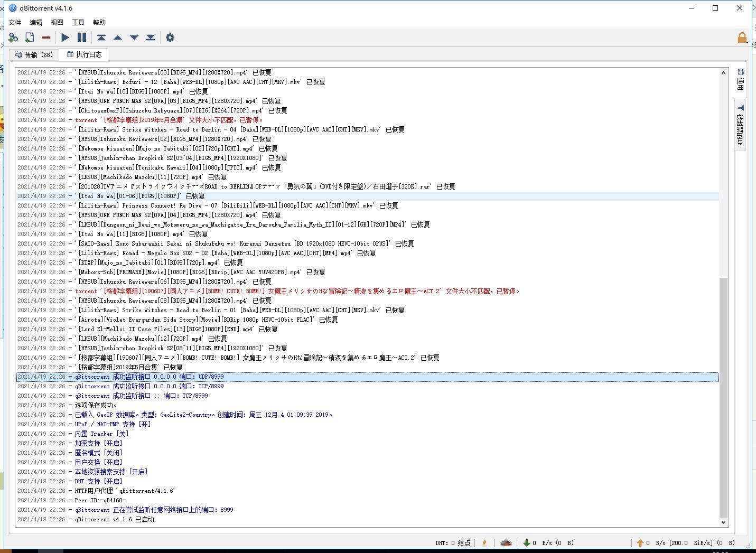
Task: Click the download rate 0 B/s (0 B)
Action: coord(554,542)
